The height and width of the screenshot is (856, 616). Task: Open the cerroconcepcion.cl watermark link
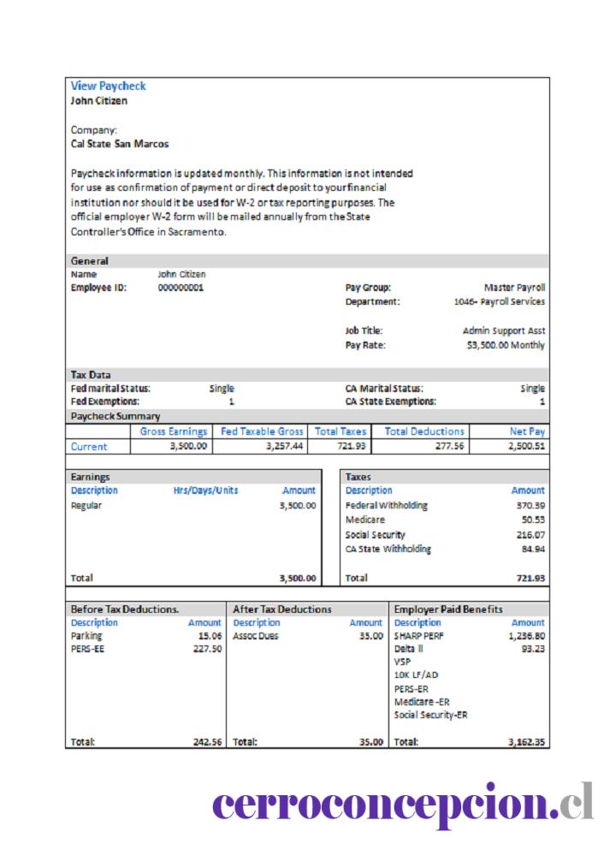pos(403,804)
